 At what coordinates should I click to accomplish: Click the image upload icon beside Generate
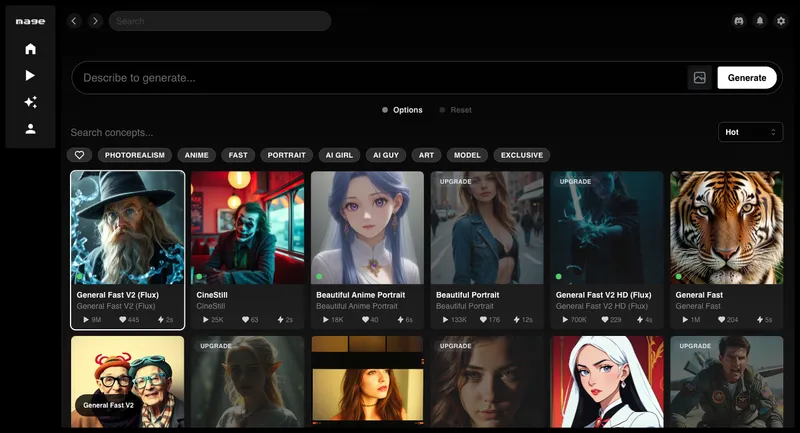coord(700,78)
